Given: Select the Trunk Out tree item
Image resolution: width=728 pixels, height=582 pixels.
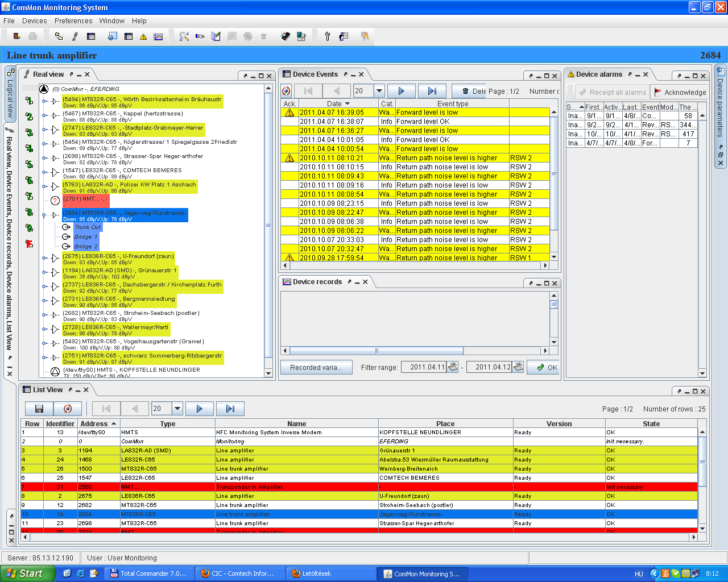Looking at the screenshot, I should click(x=88, y=227).
